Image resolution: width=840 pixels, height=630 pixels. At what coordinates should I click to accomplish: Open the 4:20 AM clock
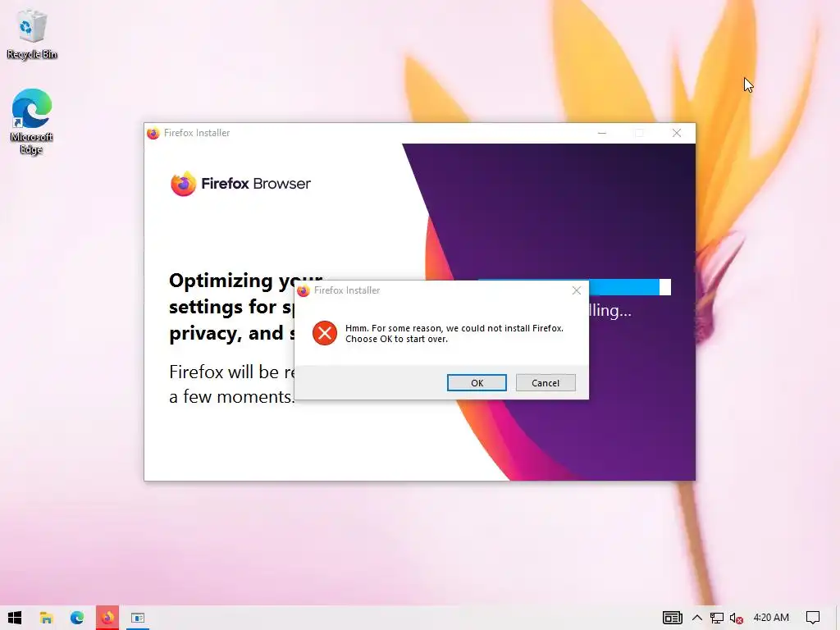click(x=771, y=617)
